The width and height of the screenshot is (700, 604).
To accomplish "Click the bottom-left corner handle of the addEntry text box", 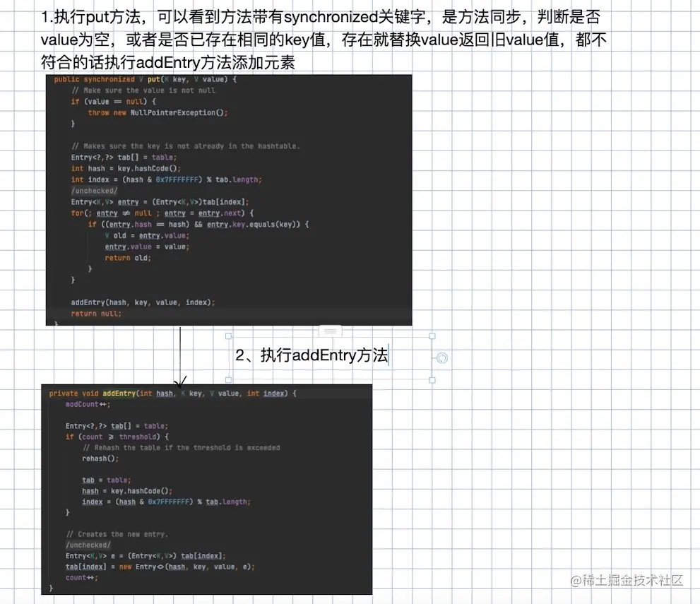I will pos(229,380).
